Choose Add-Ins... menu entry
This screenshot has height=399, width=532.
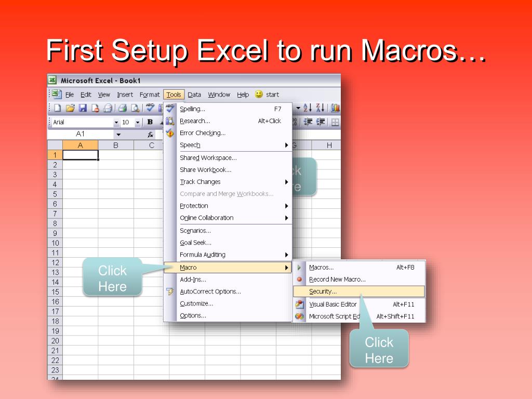point(228,280)
